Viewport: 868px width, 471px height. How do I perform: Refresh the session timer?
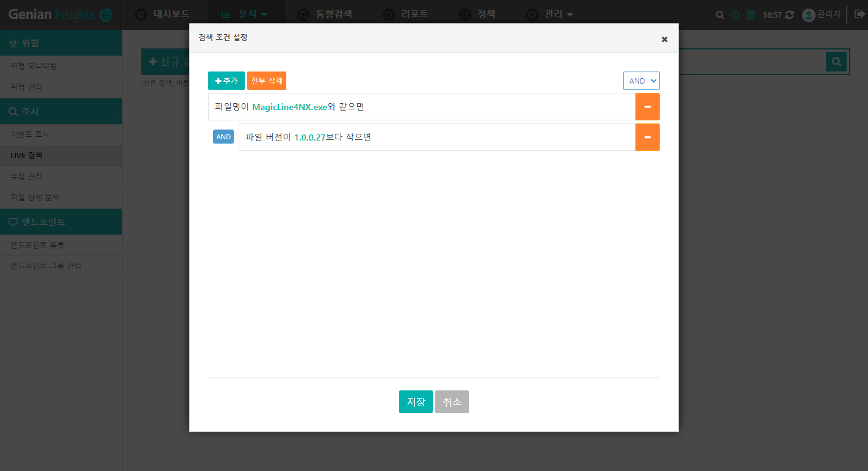pyautogui.click(x=790, y=15)
